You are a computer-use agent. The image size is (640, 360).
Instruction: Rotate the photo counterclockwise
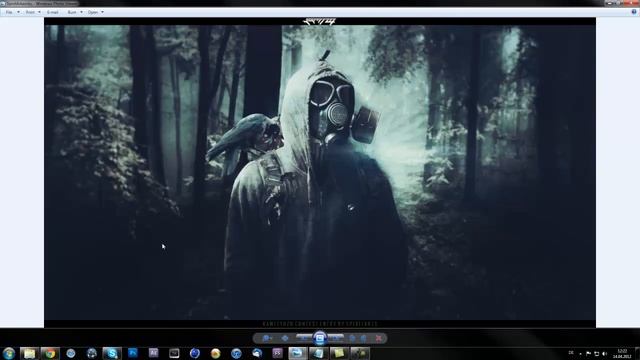pyautogui.click(x=352, y=338)
